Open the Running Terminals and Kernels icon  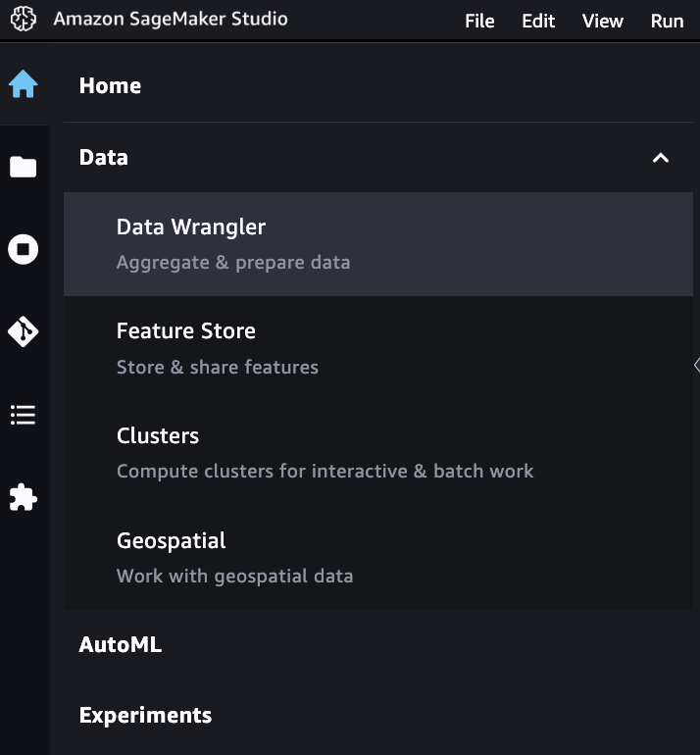coord(24,249)
